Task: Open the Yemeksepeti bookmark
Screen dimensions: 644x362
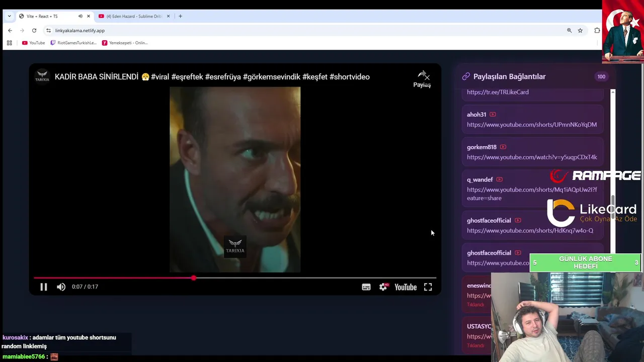Action: [x=125, y=43]
